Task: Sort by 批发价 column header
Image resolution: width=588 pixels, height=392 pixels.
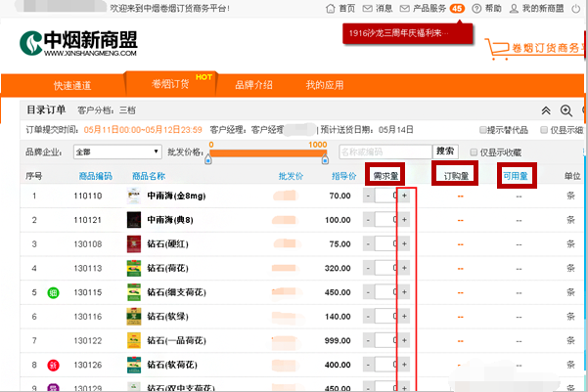Action: [291, 176]
